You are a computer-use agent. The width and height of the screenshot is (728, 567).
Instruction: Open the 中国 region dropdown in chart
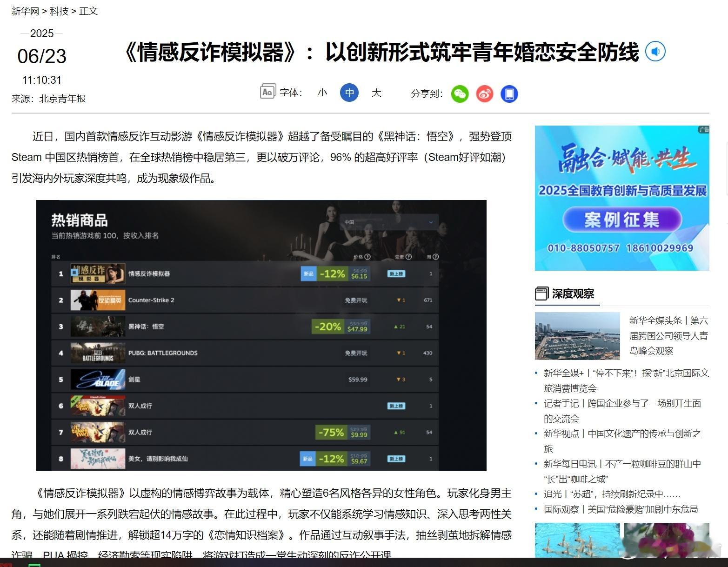click(x=389, y=222)
